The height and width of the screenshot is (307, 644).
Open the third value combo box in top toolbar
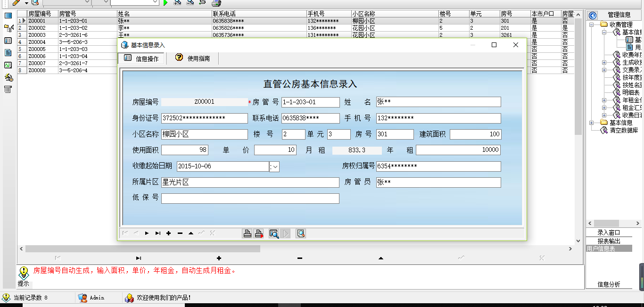(x=135, y=2)
